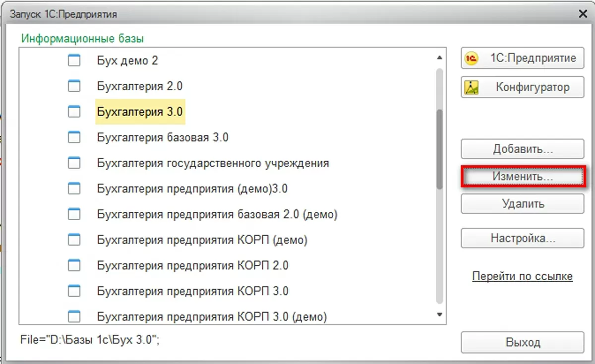This screenshot has width=595, height=364.
Task: Select Бухгалтерия предприятия КОРП 2.0
Action: coord(193,265)
